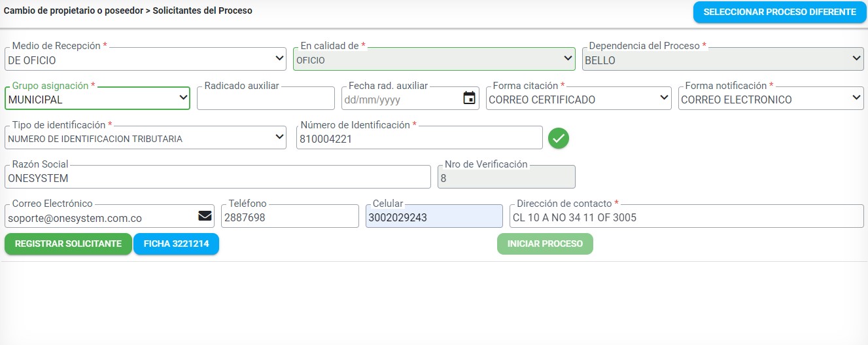Screen dimensions: 868x345
Task: Select the Forma citación dropdown
Action: point(578,99)
